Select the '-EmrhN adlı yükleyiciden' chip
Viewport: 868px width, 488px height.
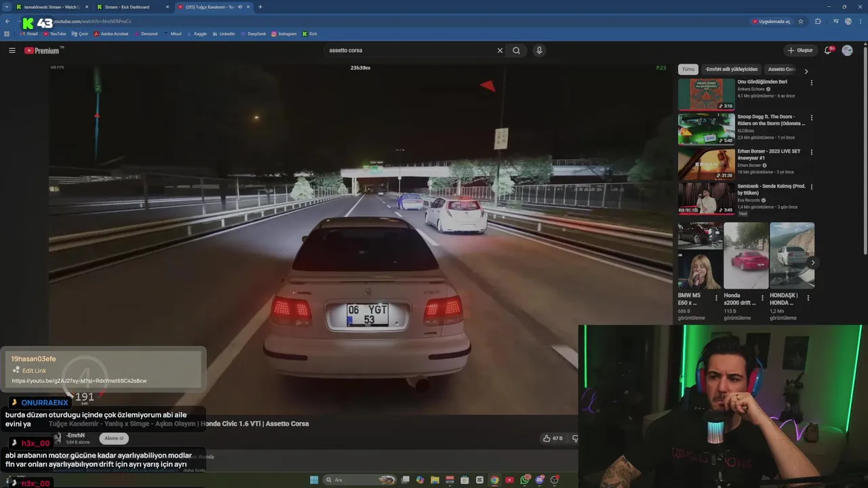(x=731, y=69)
